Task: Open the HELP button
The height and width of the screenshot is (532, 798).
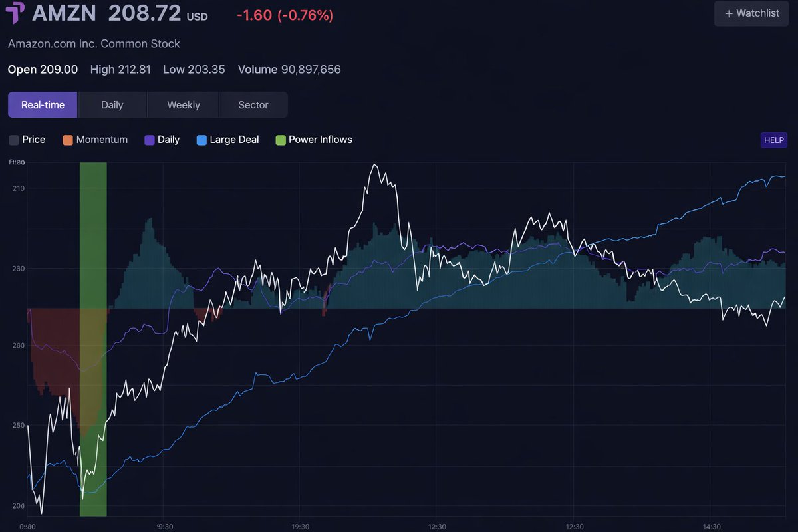Action: (x=774, y=140)
